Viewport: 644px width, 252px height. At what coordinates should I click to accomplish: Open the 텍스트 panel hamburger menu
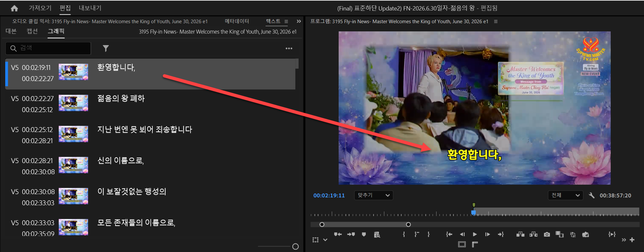pos(286,22)
